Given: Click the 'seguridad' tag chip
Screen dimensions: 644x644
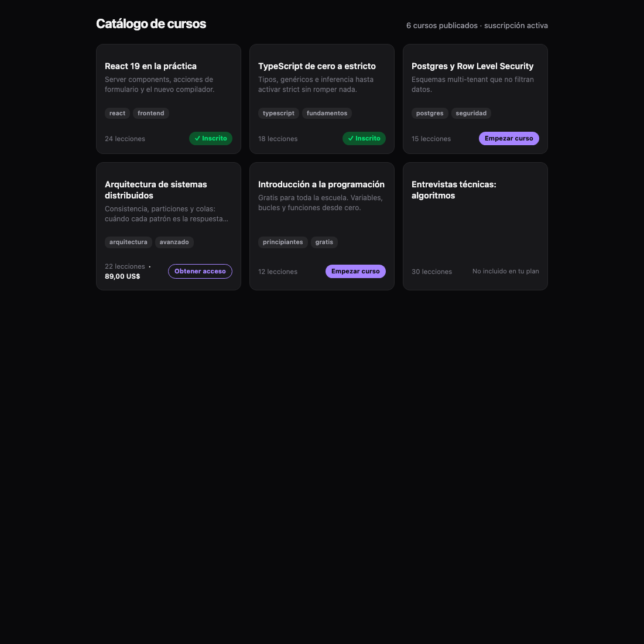Looking at the screenshot, I should pyautogui.click(x=471, y=114).
